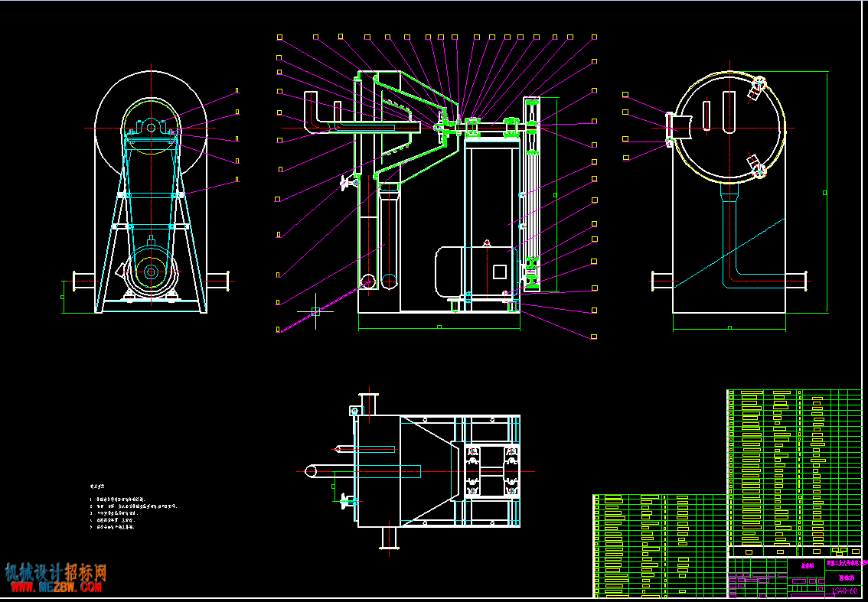Click the cyan diagonal line in right view
The image size is (868, 602).
click(x=729, y=252)
